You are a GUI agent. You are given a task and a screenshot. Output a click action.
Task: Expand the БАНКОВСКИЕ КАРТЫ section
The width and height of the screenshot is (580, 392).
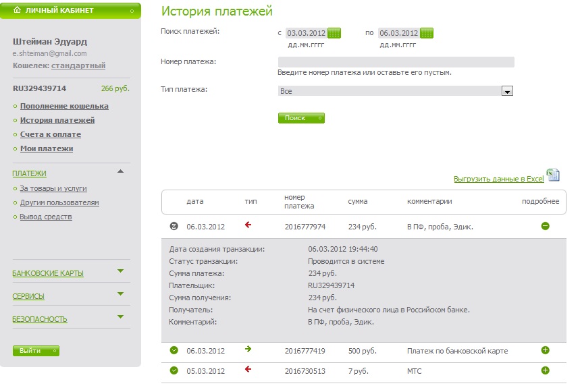click(x=120, y=271)
